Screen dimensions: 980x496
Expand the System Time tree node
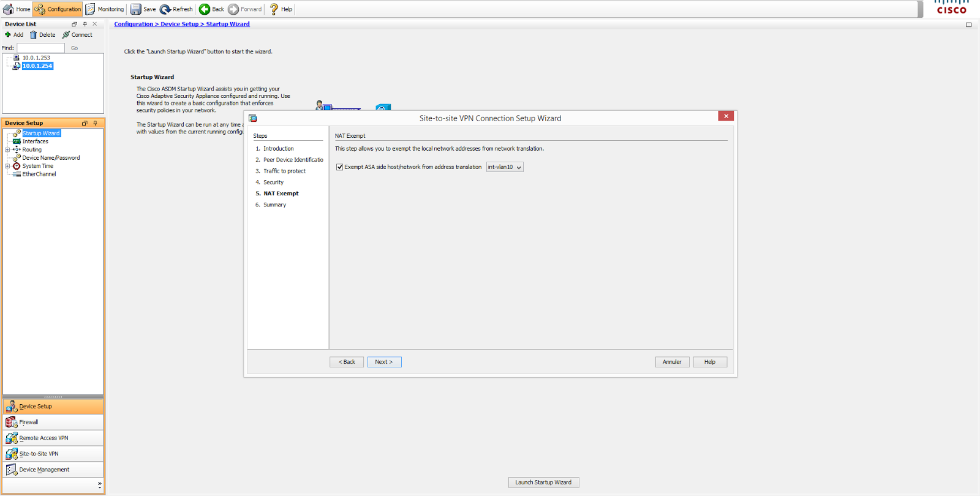tap(7, 166)
